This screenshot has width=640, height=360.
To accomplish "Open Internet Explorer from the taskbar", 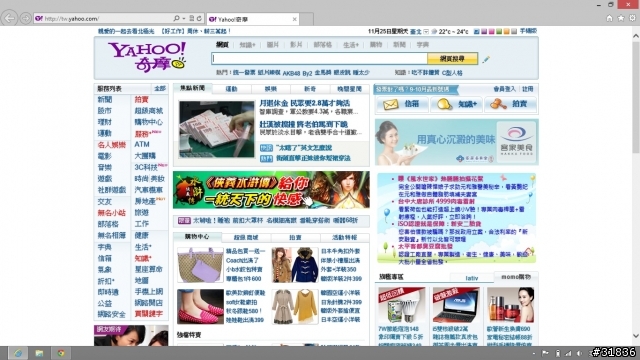I will 18,353.
